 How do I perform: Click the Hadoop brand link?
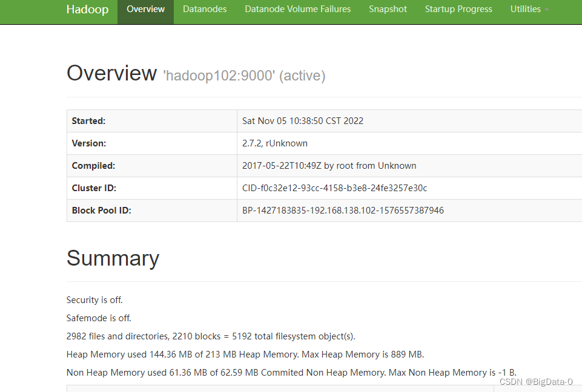coord(87,9)
